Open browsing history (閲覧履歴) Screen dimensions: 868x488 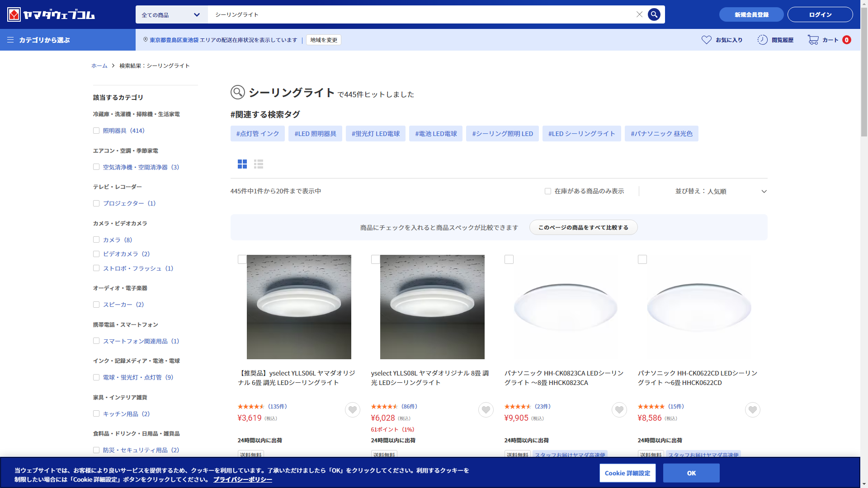775,40
